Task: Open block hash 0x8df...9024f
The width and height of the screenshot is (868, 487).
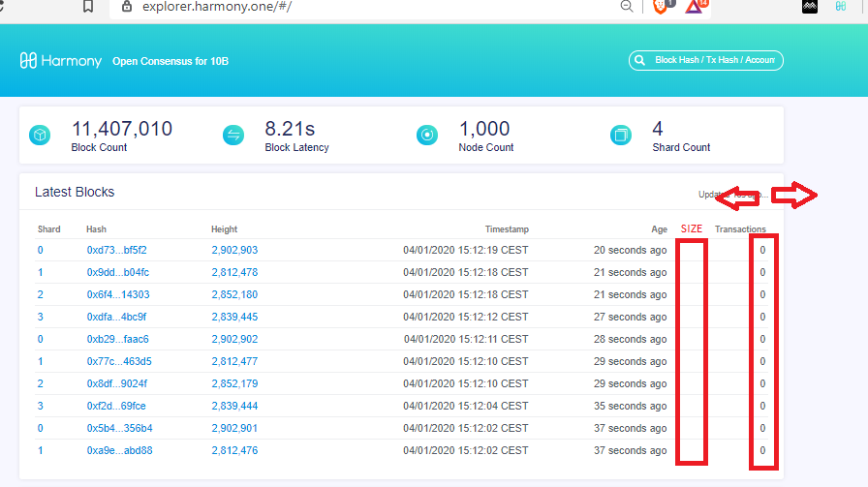Action: tap(117, 383)
